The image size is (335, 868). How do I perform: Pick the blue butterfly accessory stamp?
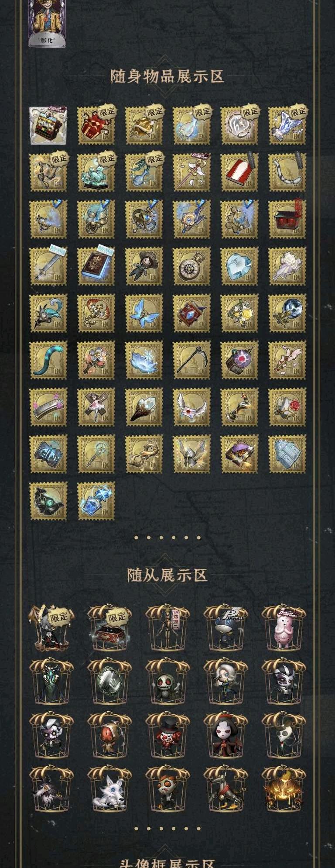pos(144,313)
